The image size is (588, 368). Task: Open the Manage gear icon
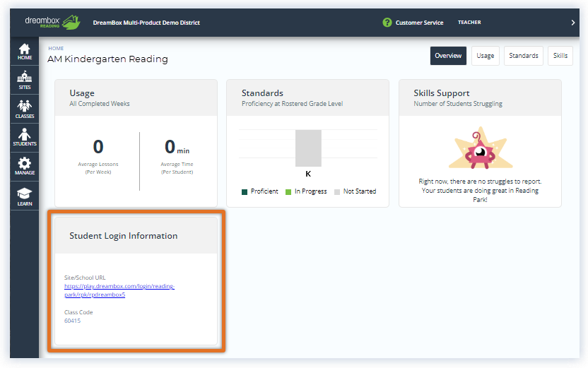(x=24, y=167)
